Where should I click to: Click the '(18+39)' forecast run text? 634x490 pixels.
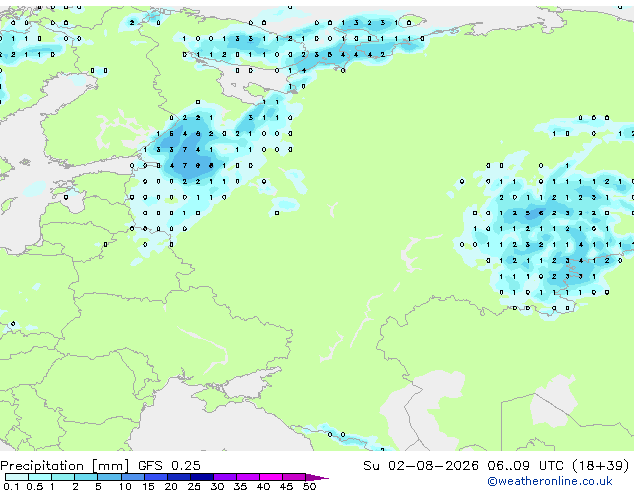pos(600,466)
